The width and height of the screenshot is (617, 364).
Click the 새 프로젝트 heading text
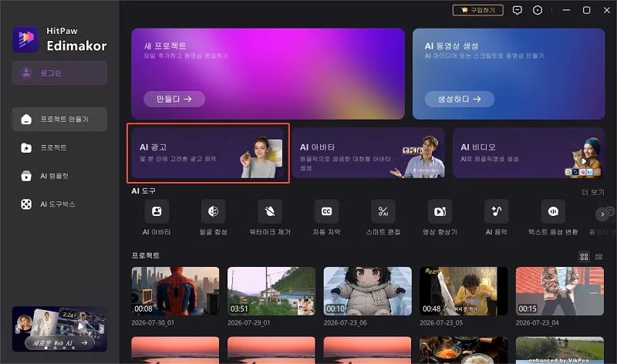tap(165, 45)
